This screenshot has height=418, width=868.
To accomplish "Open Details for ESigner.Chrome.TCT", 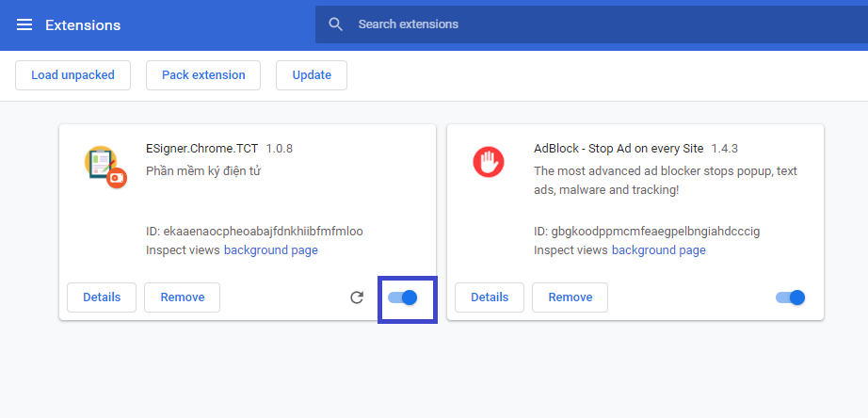I will tap(102, 297).
